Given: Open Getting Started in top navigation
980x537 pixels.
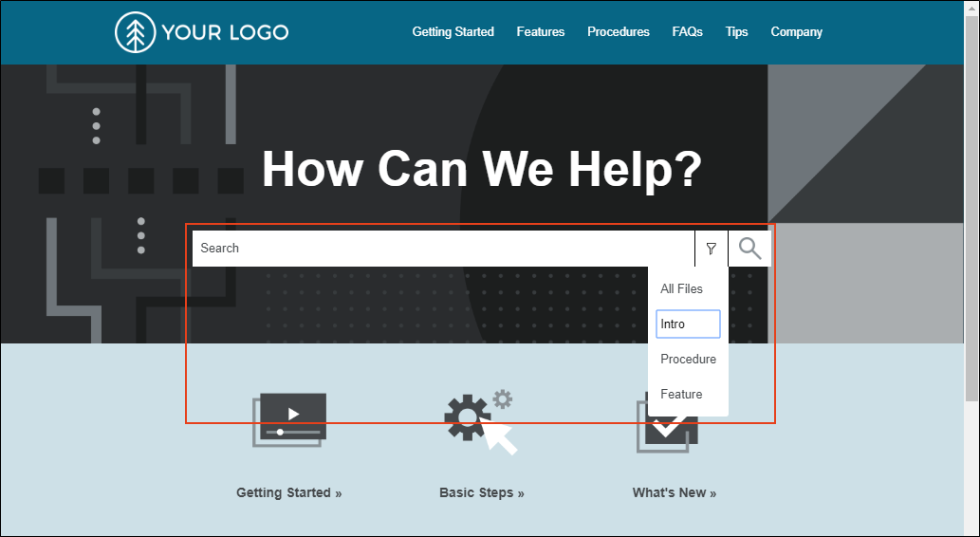Looking at the screenshot, I should click(453, 32).
